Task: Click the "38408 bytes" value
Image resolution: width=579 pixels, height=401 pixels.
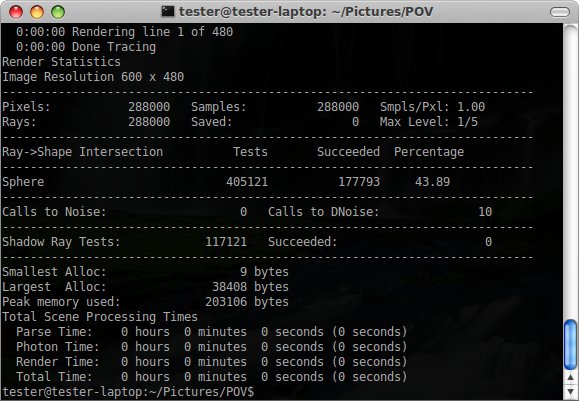Action: pyautogui.click(x=250, y=287)
